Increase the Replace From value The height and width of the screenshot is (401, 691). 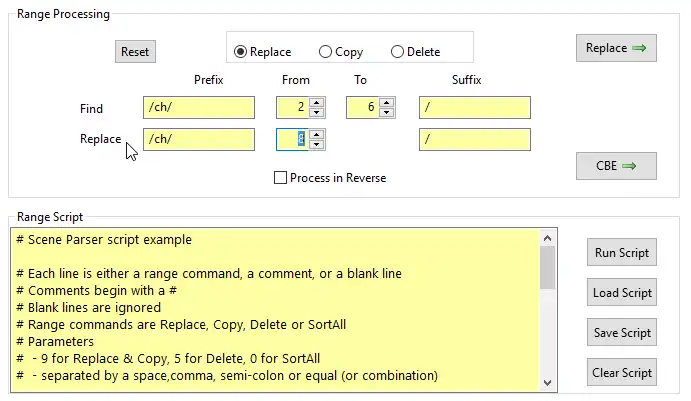pyautogui.click(x=317, y=134)
